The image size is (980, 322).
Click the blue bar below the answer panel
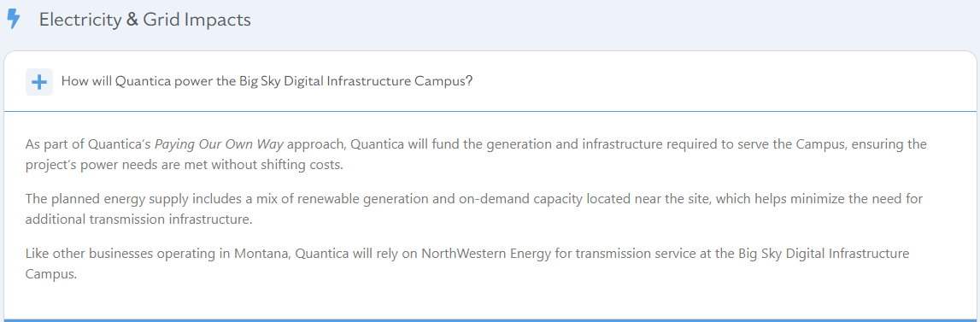click(490, 320)
